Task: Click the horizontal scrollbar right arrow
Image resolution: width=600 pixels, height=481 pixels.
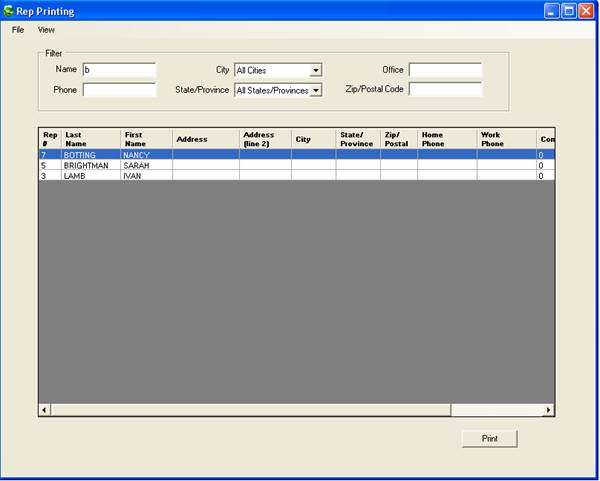Action: 548,410
